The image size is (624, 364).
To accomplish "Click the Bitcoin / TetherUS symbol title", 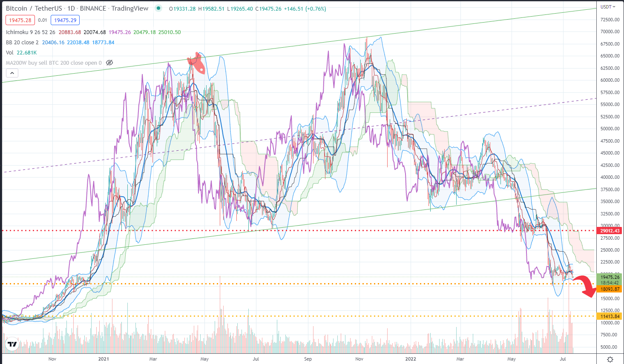I will point(34,9).
